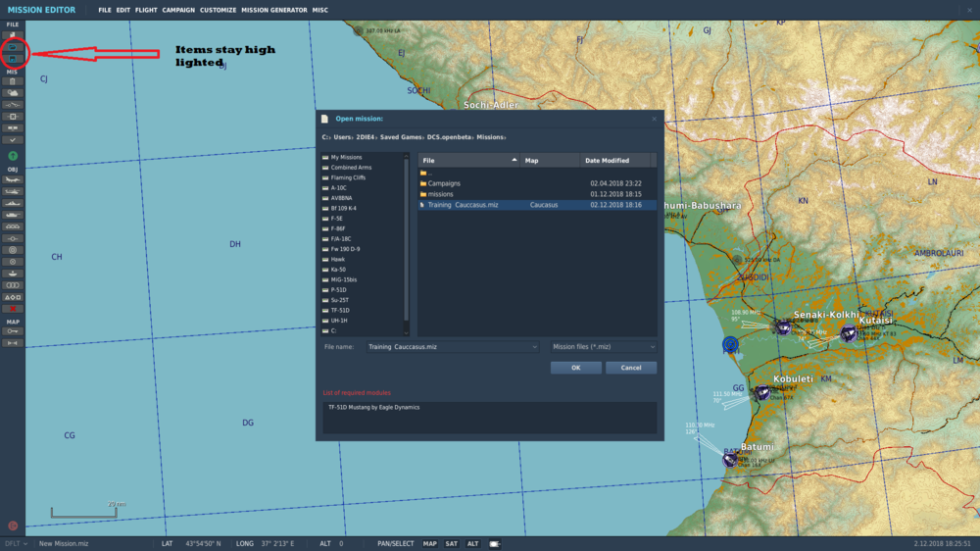Click the folder list vertical scrollbar
Image resolution: width=980 pixels, height=551 pixels.
pos(407,235)
